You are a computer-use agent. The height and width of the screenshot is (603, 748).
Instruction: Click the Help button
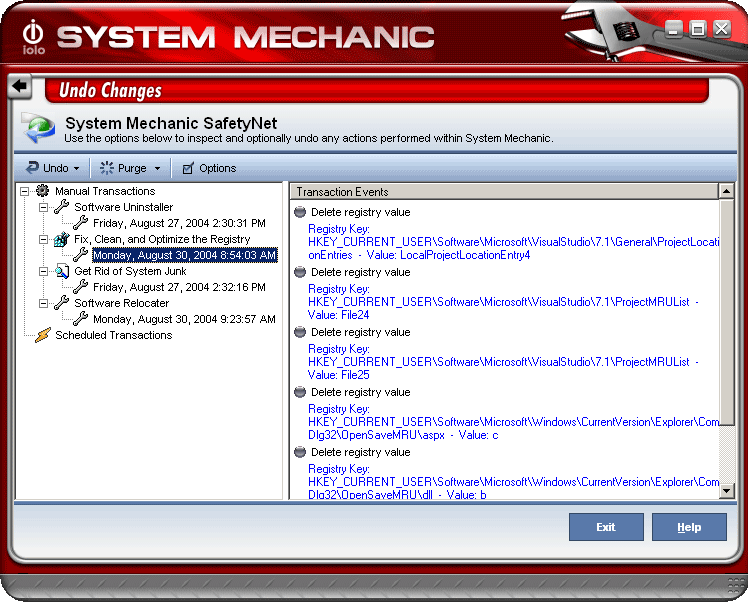[x=689, y=527]
